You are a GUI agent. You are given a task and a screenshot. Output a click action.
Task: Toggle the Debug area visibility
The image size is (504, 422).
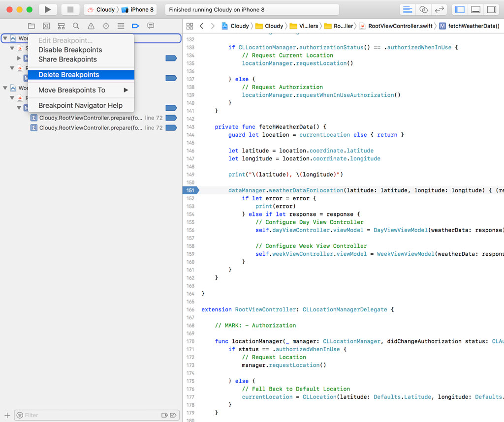475,9
